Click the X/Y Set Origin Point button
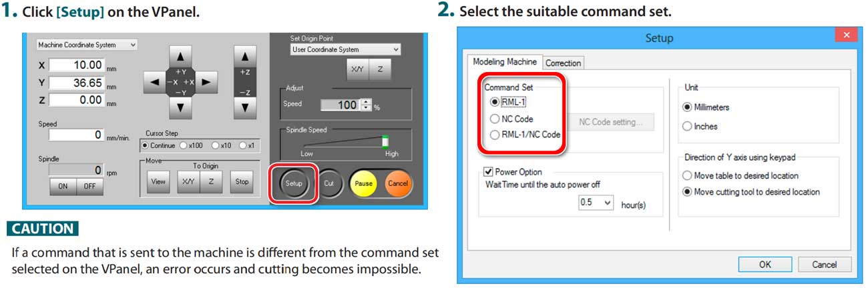 click(x=358, y=69)
